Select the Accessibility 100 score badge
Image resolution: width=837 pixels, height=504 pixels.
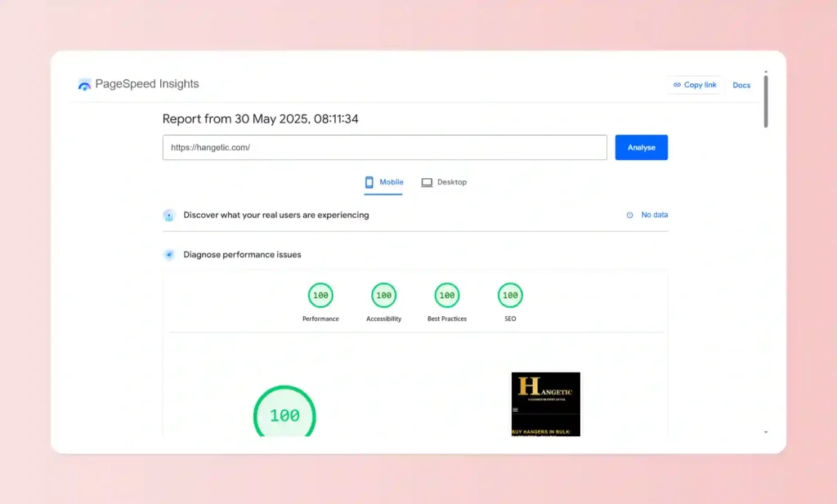pyautogui.click(x=383, y=296)
